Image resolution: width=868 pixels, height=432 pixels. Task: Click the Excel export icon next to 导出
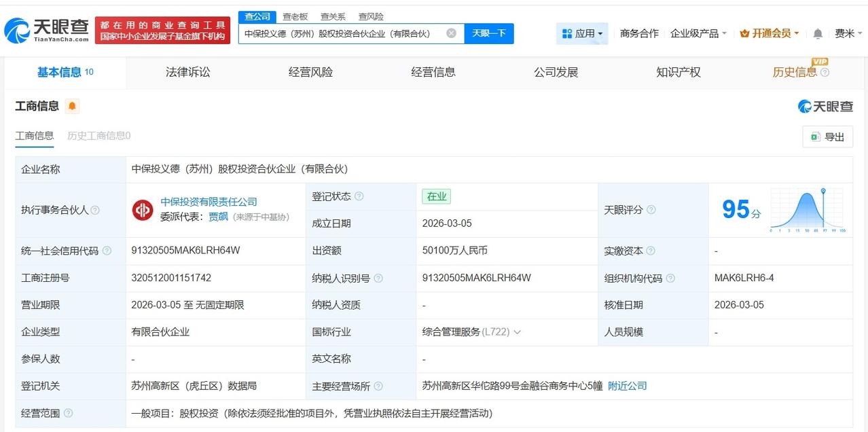click(x=814, y=137)
